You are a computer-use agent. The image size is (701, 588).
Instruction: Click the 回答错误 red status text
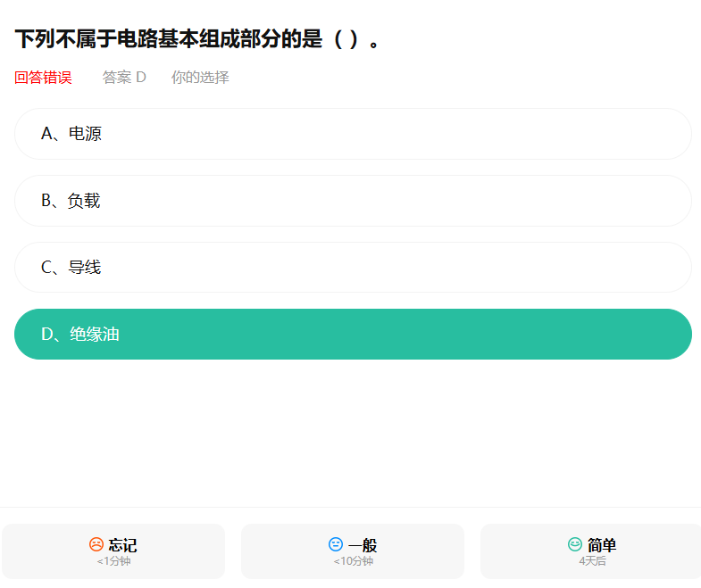click(x=43, y=78)
